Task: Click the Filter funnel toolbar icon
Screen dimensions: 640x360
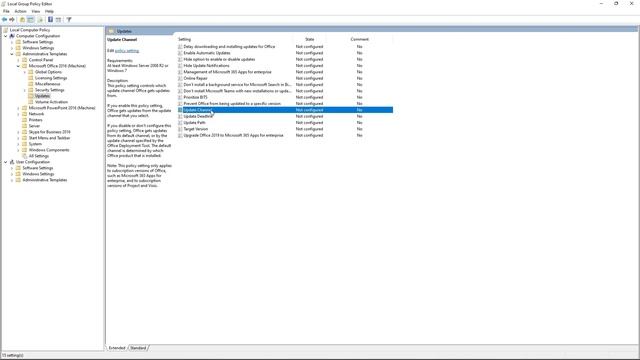Action: (69, 20)
